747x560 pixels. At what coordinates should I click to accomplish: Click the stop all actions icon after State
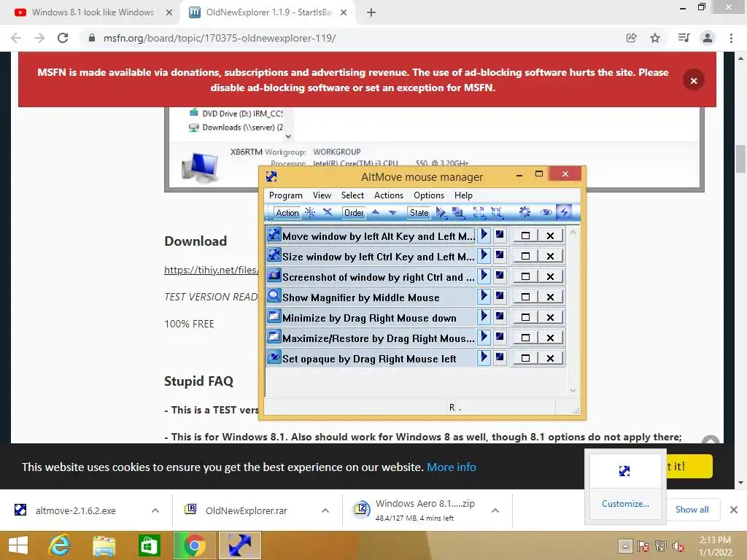click(459, 212)
